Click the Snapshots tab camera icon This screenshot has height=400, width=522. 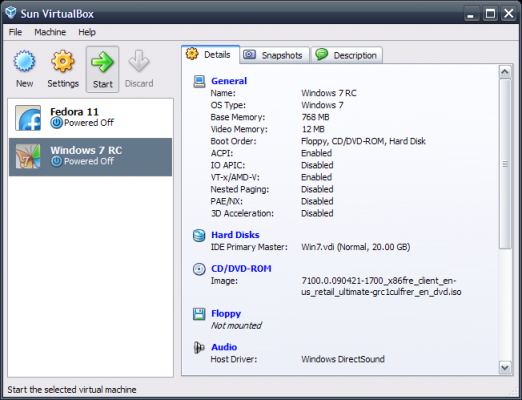[249, 54]
